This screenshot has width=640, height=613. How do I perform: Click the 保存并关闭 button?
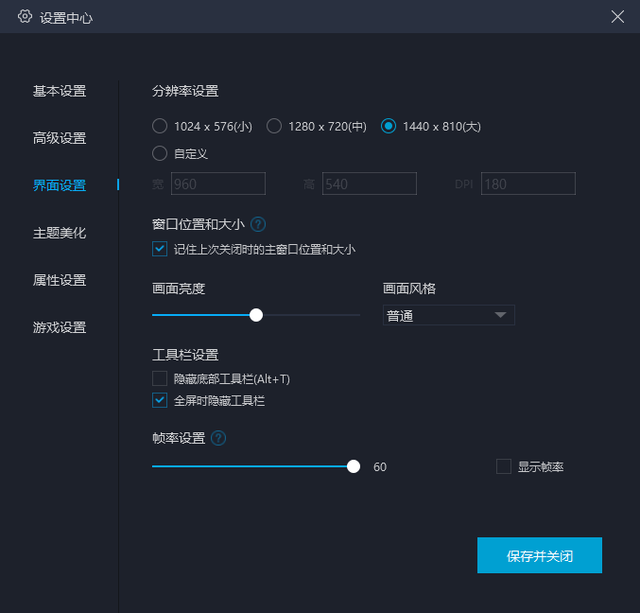539,555
